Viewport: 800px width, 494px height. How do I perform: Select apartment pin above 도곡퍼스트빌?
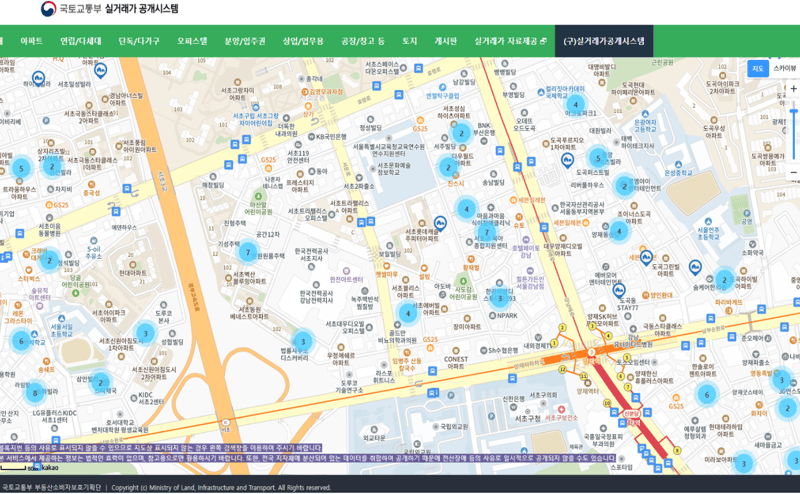pos(567,160)
